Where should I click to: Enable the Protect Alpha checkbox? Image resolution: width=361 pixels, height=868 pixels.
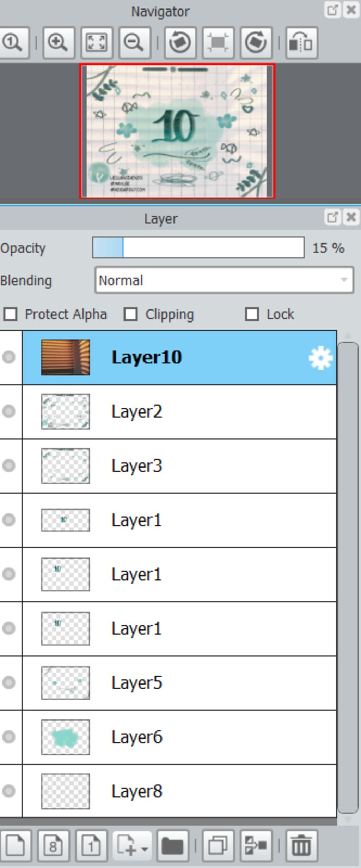(10, 314)
